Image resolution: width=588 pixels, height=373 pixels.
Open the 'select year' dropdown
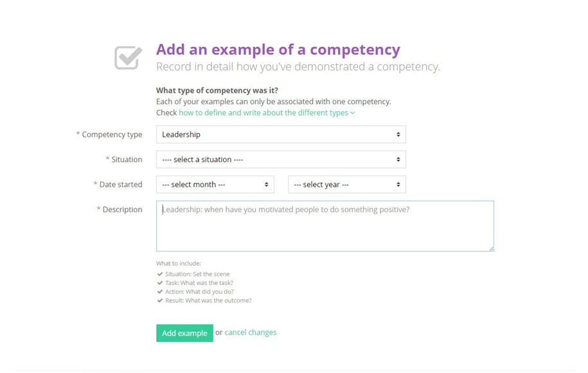(x=347, y=185)
